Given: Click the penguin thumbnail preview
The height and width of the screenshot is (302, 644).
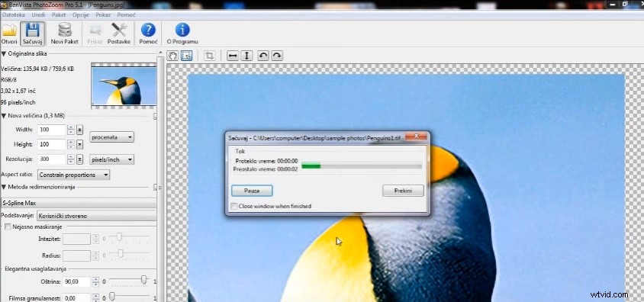Looking at the screenshot, I should click(x=124, y=85).
